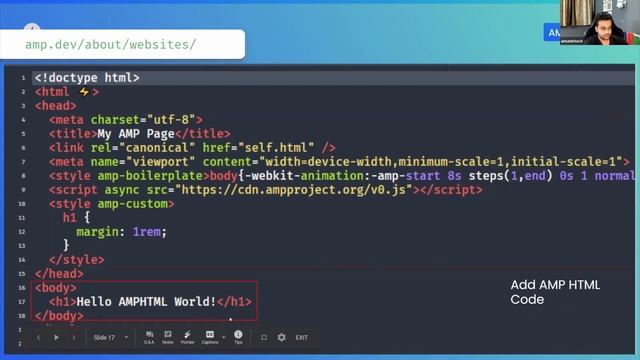Click the "Add AMP HTML Code" caption
Viewport: 640px width, 360px height.
point(555,292)
